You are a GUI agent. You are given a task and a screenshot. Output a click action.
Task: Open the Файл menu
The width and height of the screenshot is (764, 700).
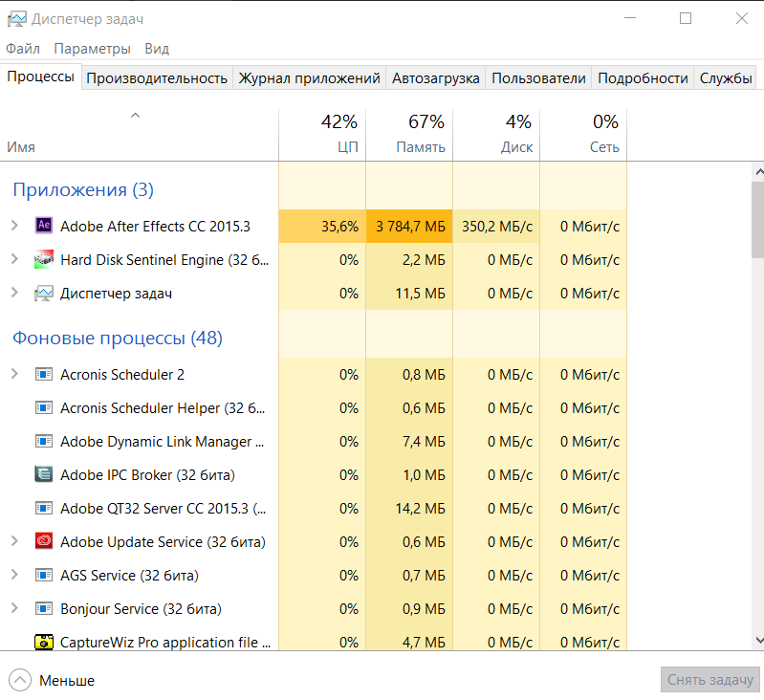tap(23, 49)
